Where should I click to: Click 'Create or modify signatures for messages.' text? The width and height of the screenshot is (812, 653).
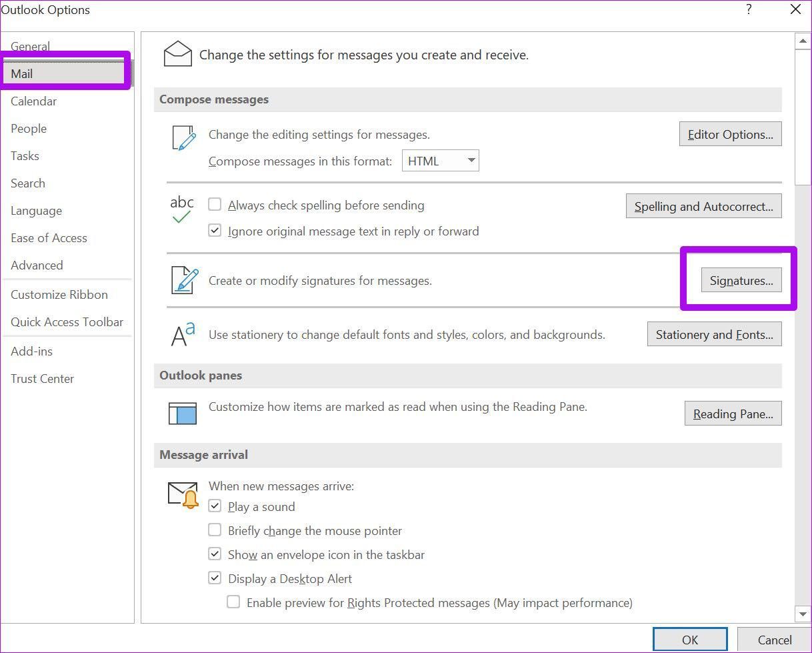(x=320, y=281)
